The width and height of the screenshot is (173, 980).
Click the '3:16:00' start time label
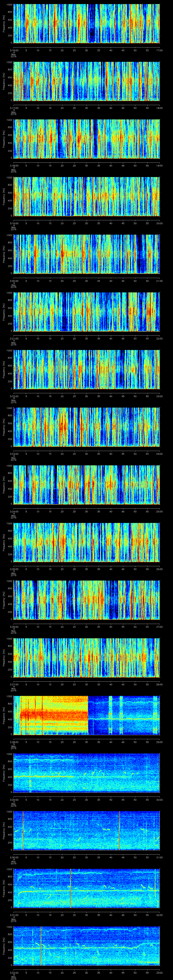click(14, 50)
